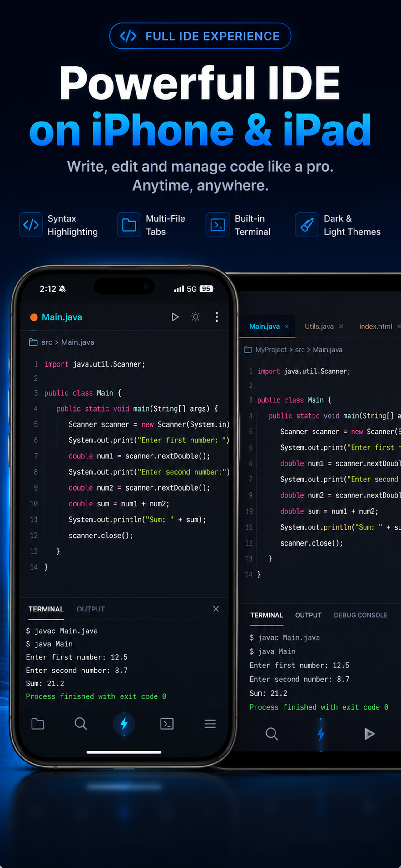The width and height of the screenshot is (401, 868).
Task: Close the Utils.java tab on iPad
Action: tap(341, 326)
